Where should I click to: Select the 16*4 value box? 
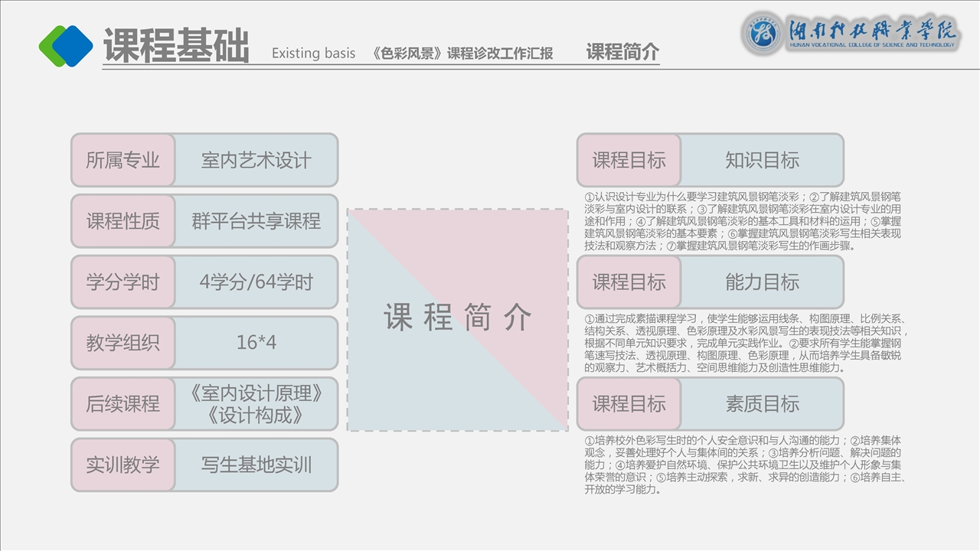pyautogui.click(x=256, y=342)
